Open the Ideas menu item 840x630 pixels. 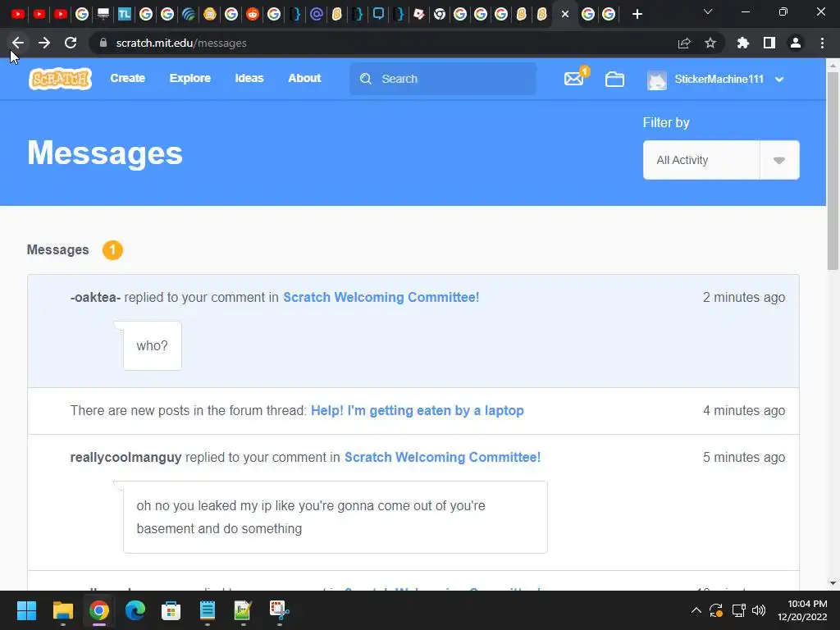click(249, 78)
